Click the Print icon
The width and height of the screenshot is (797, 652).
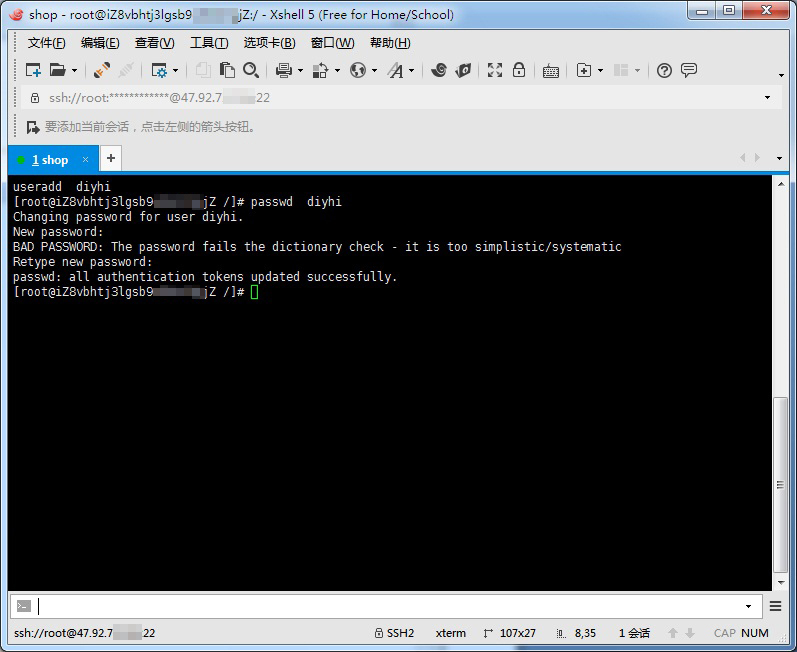(284, 70)
